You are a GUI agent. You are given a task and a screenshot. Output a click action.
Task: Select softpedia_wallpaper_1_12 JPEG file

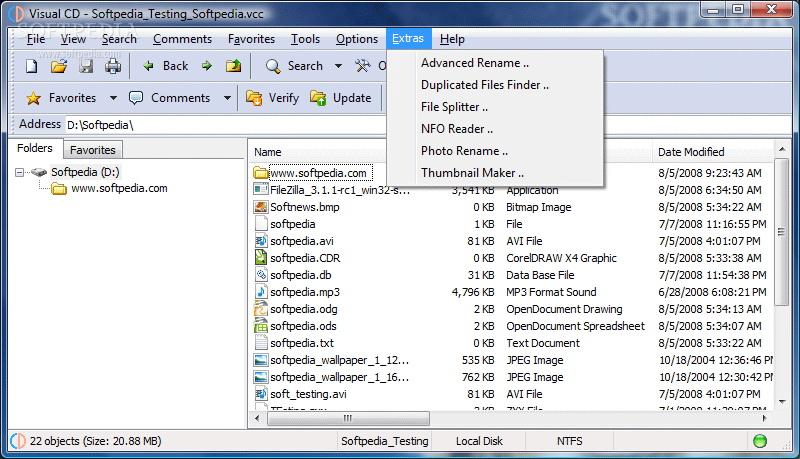339,361
